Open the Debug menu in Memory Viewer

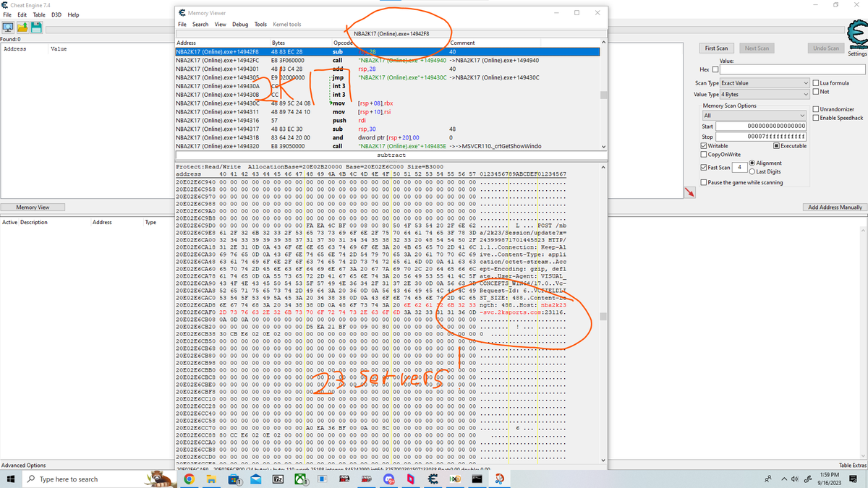(x=240, y=25)
